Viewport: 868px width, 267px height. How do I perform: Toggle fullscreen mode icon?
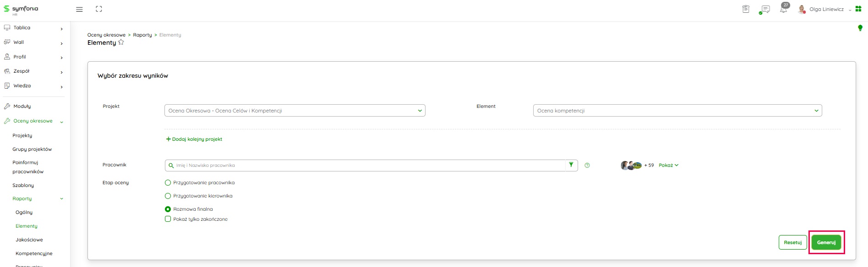coord(99,9)
